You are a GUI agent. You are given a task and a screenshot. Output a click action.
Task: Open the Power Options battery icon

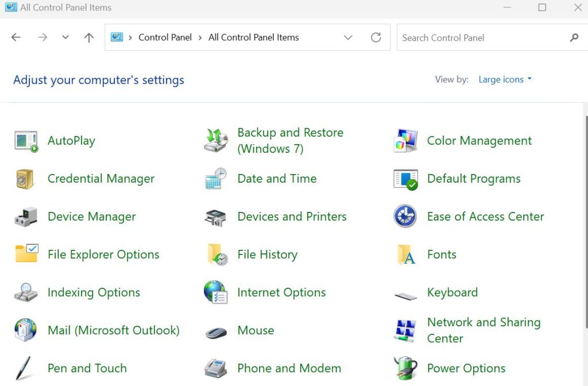pyautogui.click(x=405, y=368)
